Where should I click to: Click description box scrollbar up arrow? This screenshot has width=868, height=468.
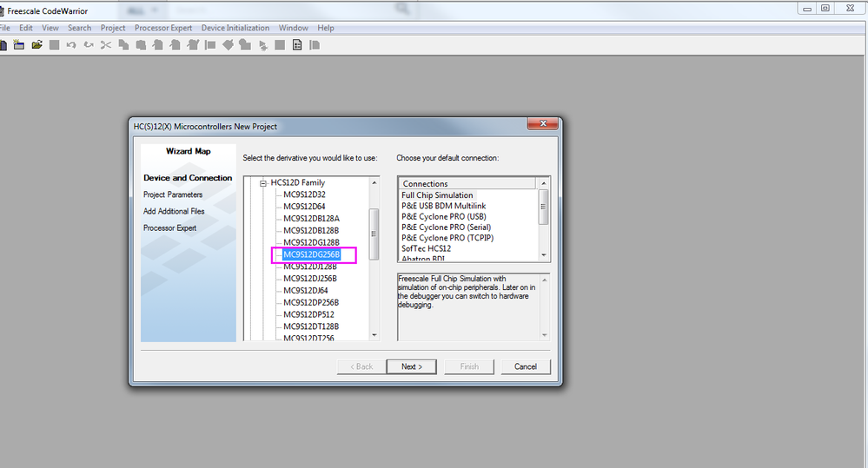(544, 280)
